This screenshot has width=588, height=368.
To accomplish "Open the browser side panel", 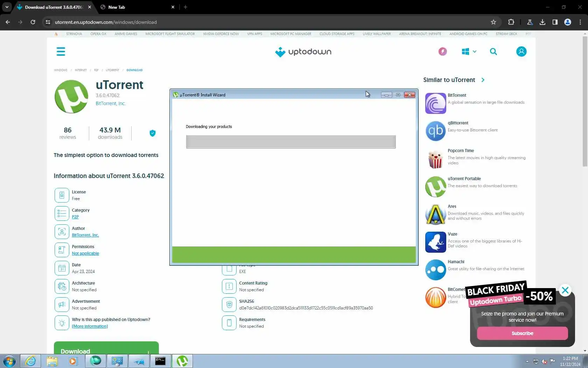I will (x=555, y=22).
